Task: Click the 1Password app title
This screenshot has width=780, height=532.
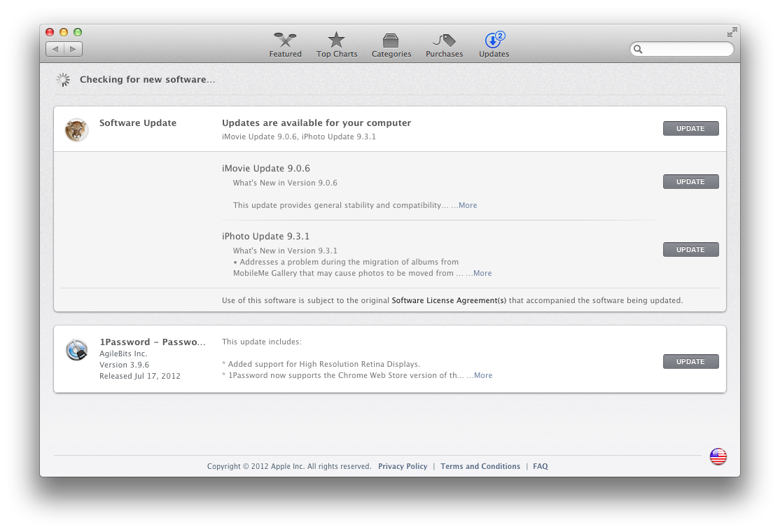Action: click(152, 342)
